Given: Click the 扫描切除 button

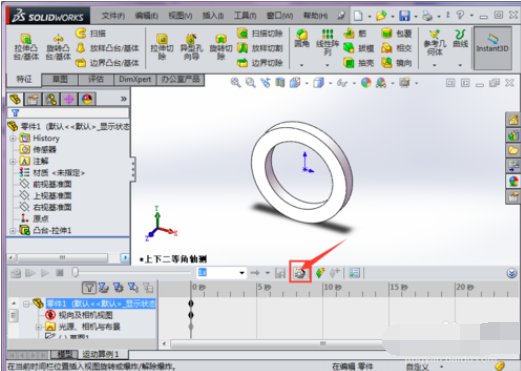Looking at the screenshot, I should point(260,33).
